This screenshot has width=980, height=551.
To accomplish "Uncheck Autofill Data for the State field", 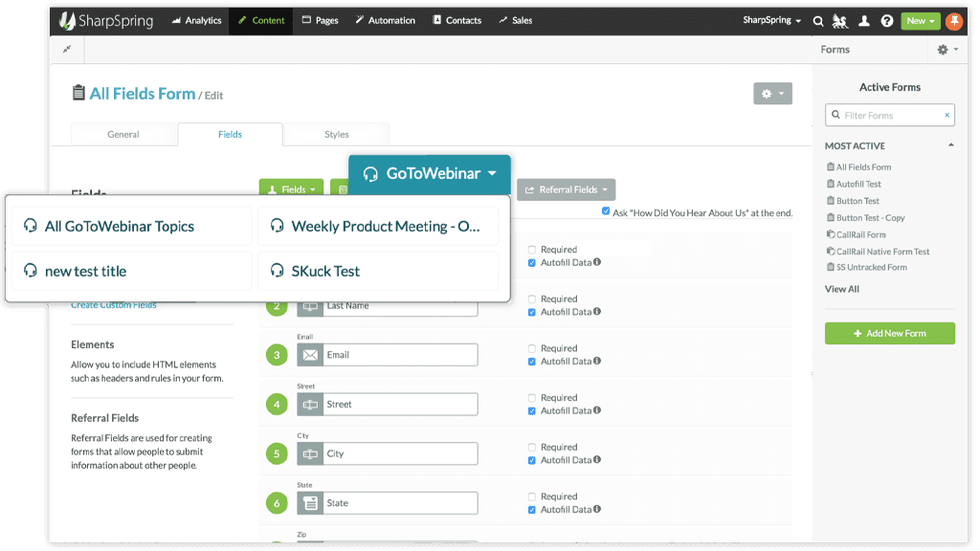I will pyautogui.click(x=532, y=510).
